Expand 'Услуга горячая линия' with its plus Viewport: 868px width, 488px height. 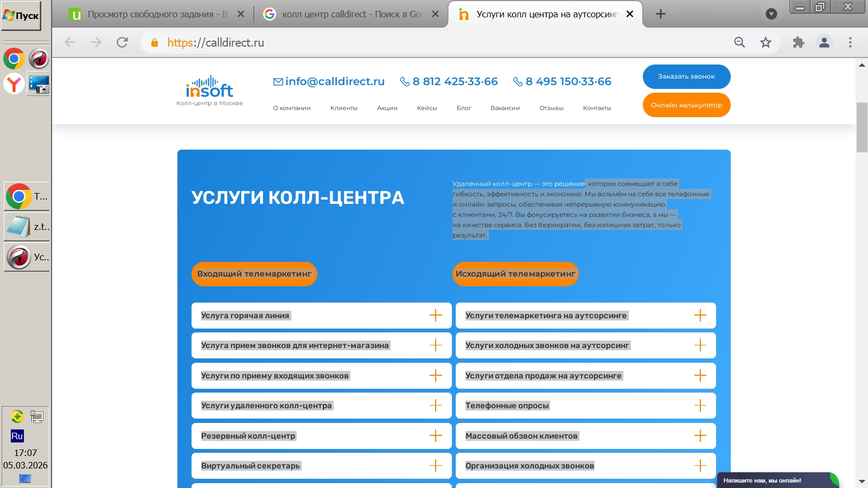(x=436, y=316)
